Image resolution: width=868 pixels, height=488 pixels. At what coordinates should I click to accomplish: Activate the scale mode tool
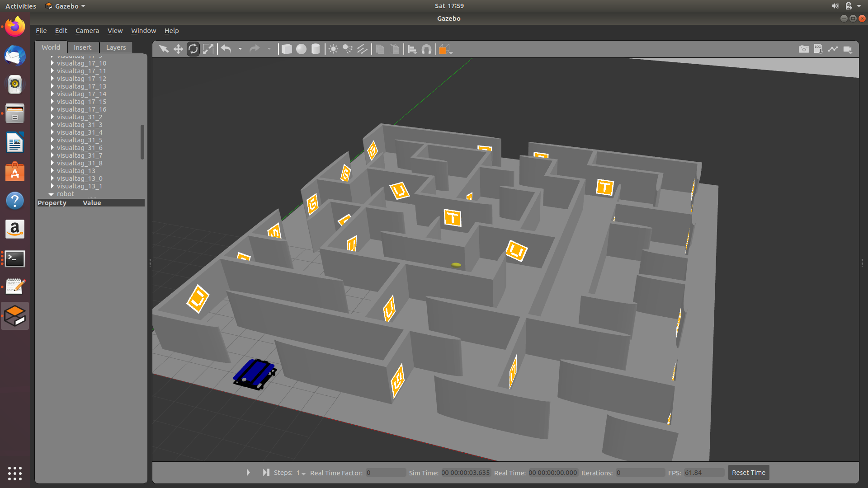pyautogui.click(x=208, y=49)
